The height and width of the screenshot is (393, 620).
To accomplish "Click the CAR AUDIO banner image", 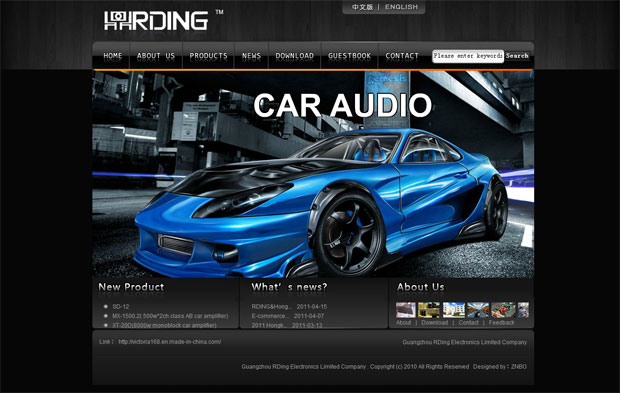I will (x=313, y=174).
